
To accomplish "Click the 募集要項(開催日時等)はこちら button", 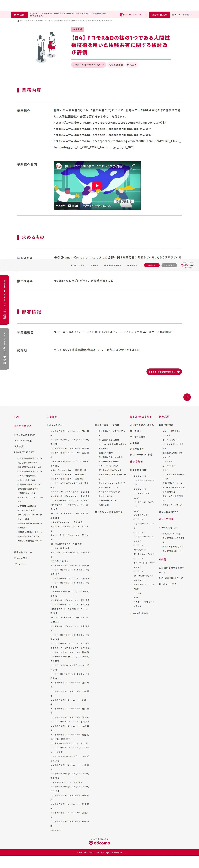I will pos(164,372).
